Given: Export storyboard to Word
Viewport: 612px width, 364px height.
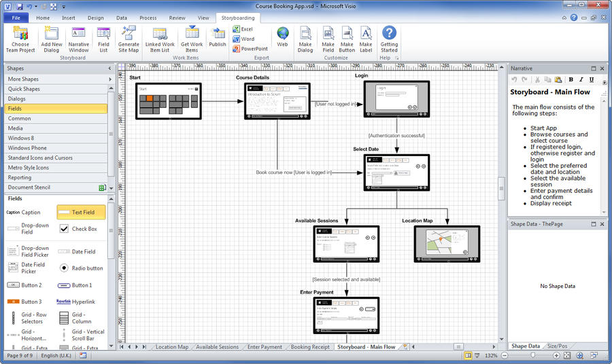Looking at the screenshot, I should coord(243,39).
